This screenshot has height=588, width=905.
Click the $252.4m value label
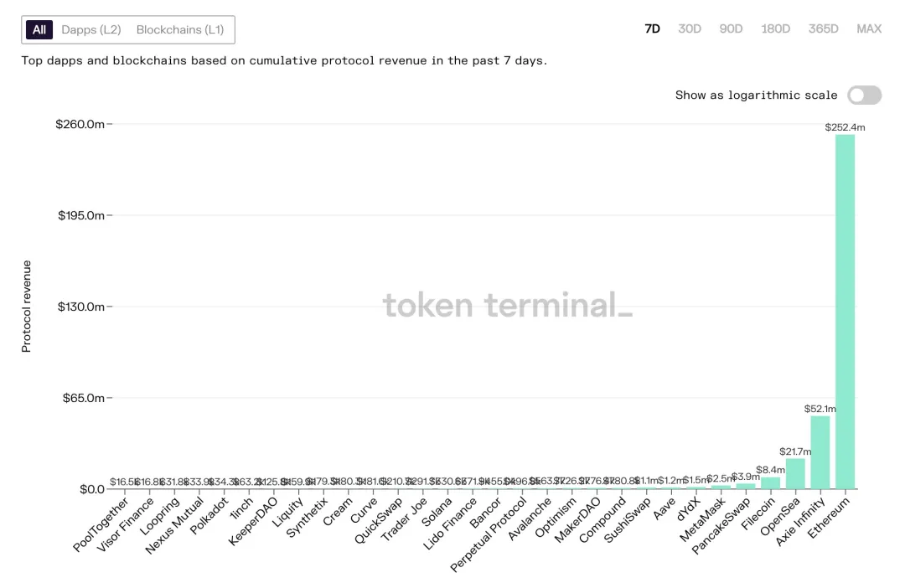point(845,127)
